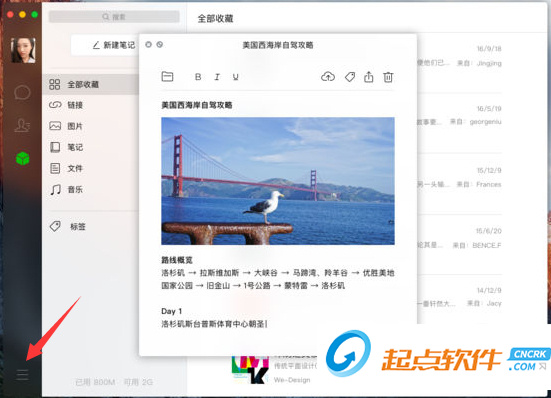551x398 pixels.
Task: Add a tag using the note's tag icon
Action: pyautogui.click(x=350, y=77)
